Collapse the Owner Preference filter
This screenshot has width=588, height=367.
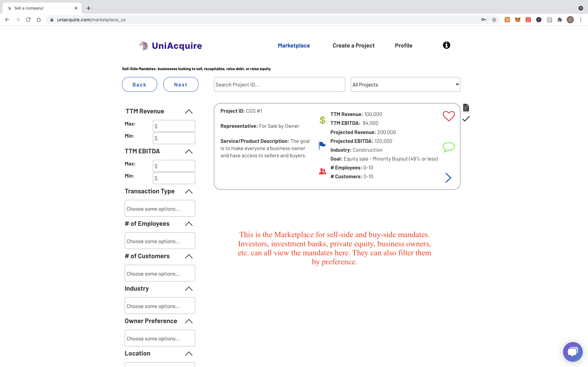point(189,321)
